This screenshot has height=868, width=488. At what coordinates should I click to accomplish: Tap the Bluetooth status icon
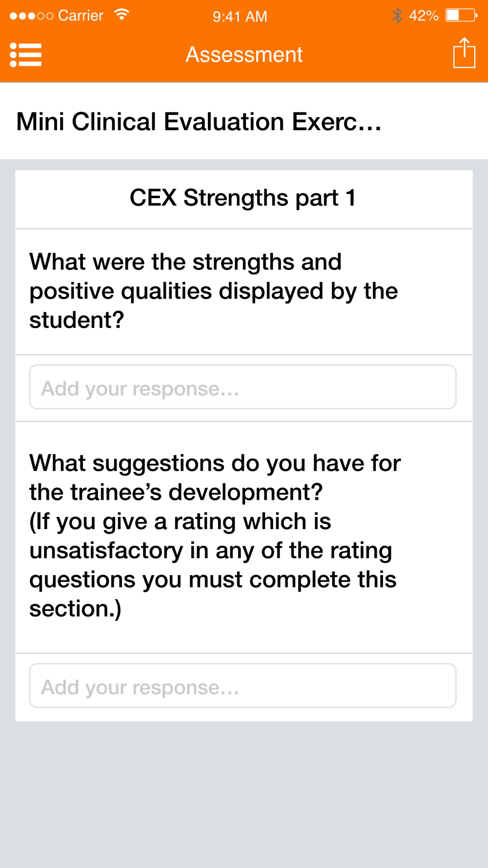coord(397,16)
